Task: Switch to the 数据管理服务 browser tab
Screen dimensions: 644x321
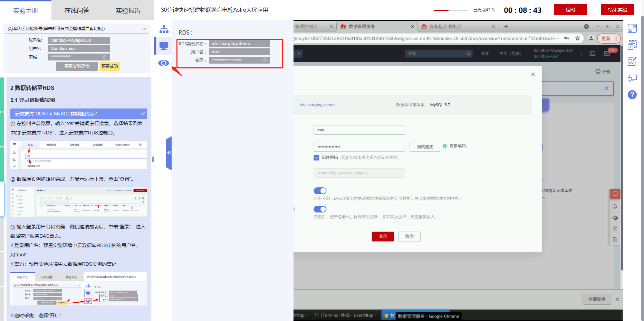Action: (x=377, y=27)
